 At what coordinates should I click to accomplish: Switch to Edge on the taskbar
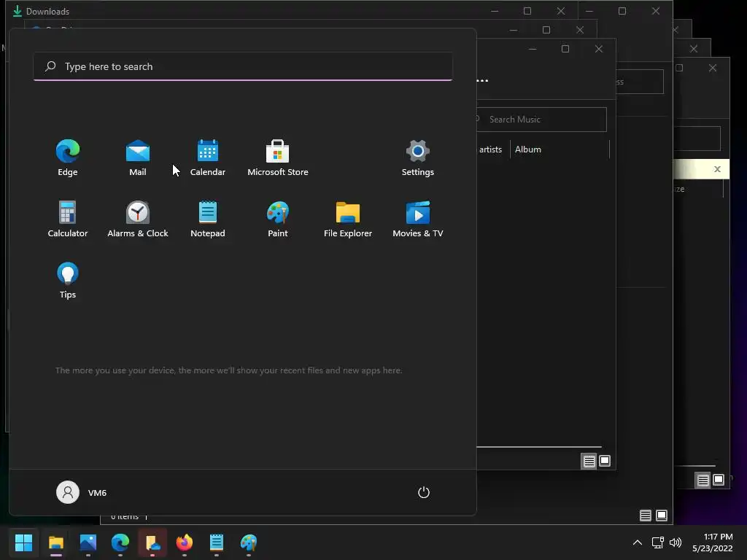coord(120,542)
